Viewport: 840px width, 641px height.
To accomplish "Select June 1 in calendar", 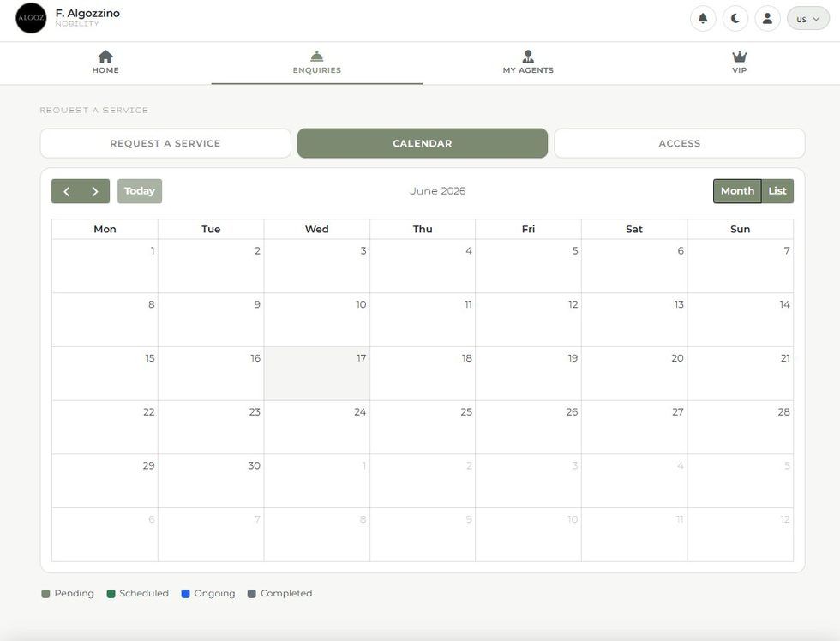I will tap(105, 267).
